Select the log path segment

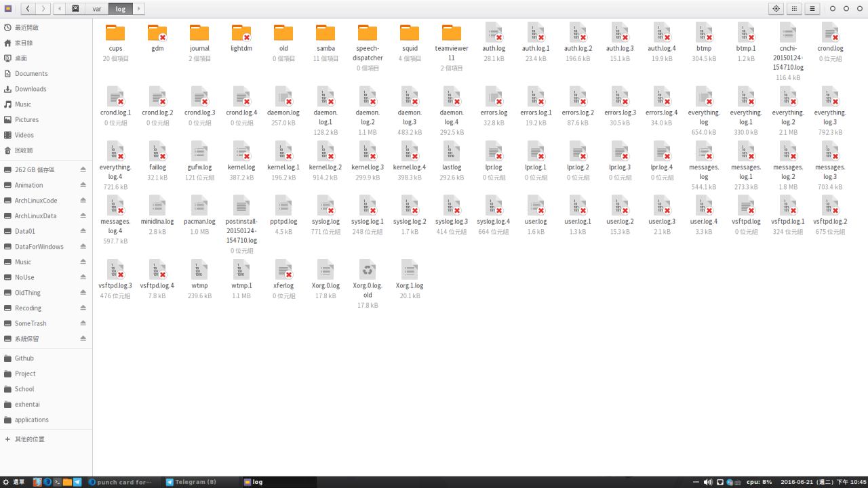click(x=120, y=9)
